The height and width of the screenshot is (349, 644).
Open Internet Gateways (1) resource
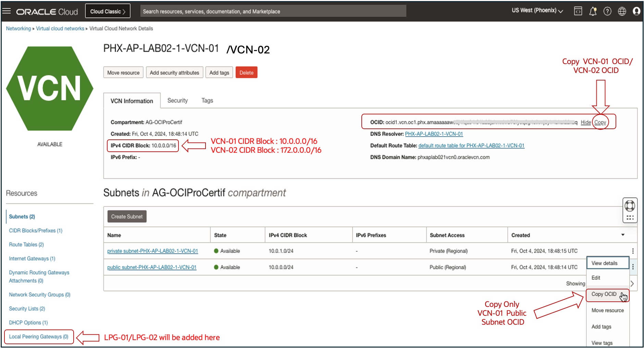(x=32, y=259)
